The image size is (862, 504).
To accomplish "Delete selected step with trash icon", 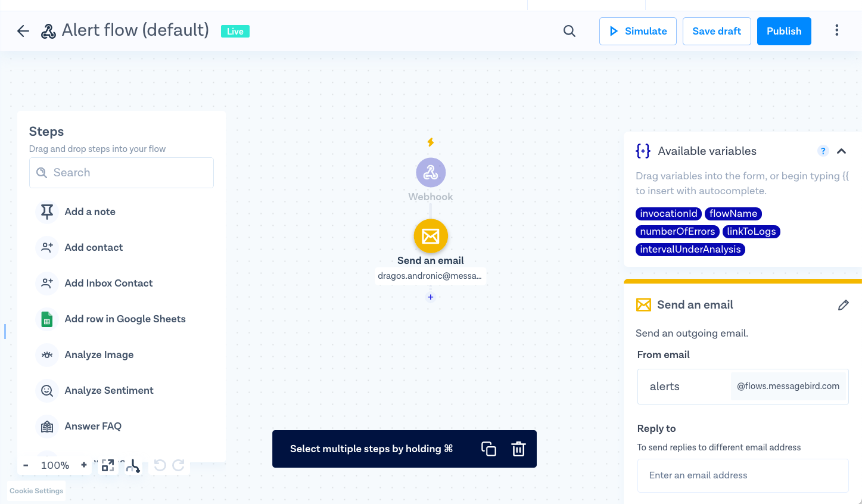I will (518, 449).
